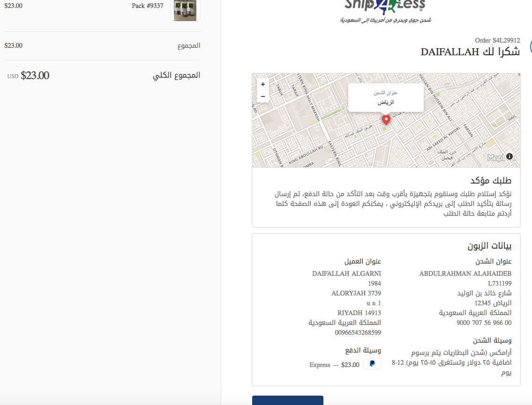Click the بيانات الزبون section heading
This screenshot has height=405, width=532.
pyautogui.click(x=489, y=246)
